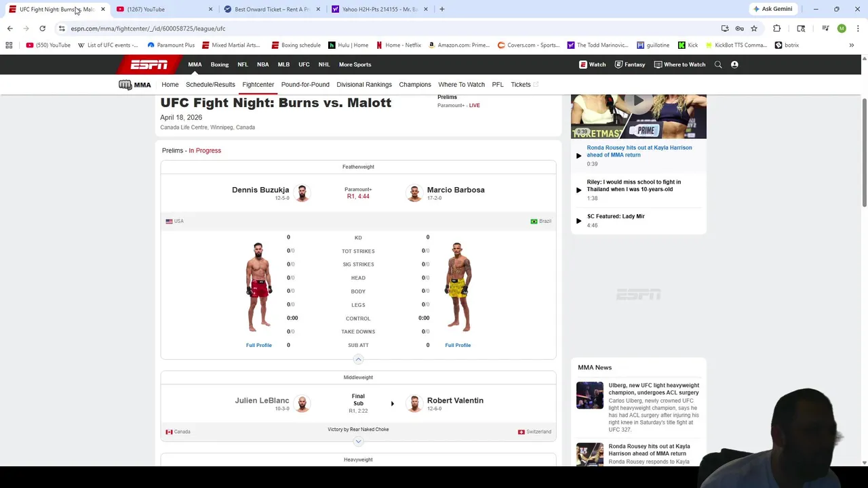The image size is (868, 488).
Task: Expand the LeBlanc vs. Valentin fight details
Action: point(358,441)
